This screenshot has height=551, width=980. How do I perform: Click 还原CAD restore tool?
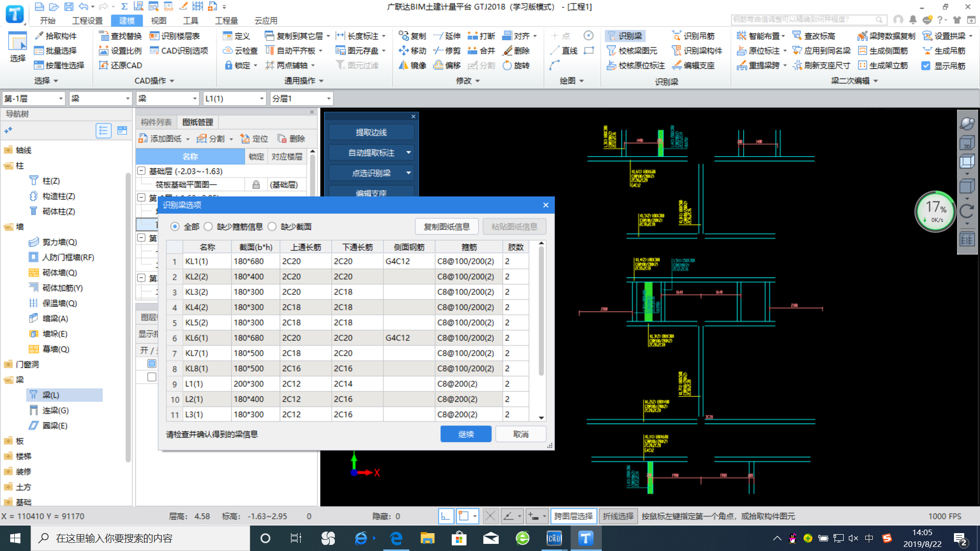120,65
